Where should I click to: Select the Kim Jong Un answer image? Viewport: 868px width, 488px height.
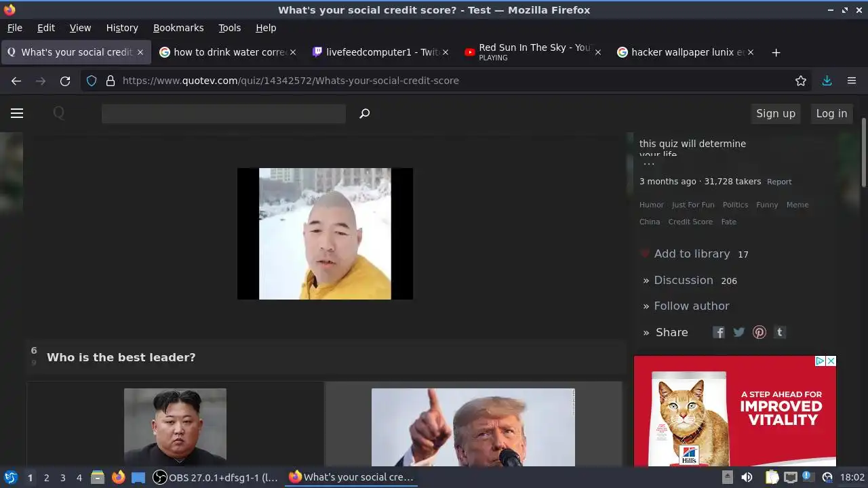pos(175,427)
